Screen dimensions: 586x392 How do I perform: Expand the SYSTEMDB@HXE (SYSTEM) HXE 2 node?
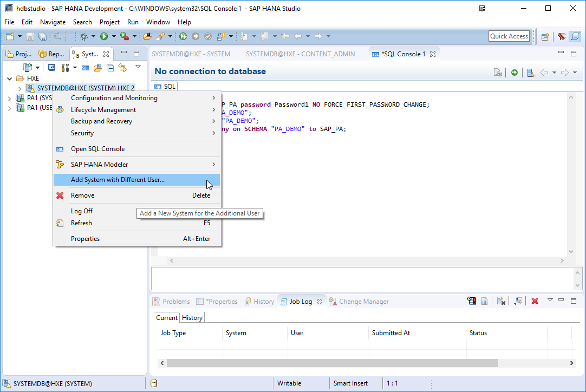[20, 89]
